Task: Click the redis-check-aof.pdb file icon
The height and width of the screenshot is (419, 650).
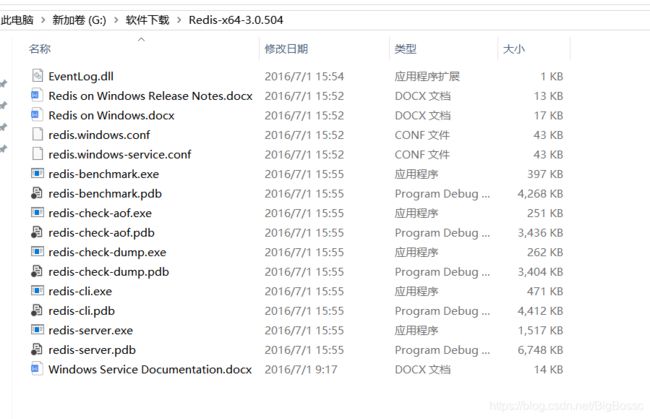Action: tap(37, 232)
